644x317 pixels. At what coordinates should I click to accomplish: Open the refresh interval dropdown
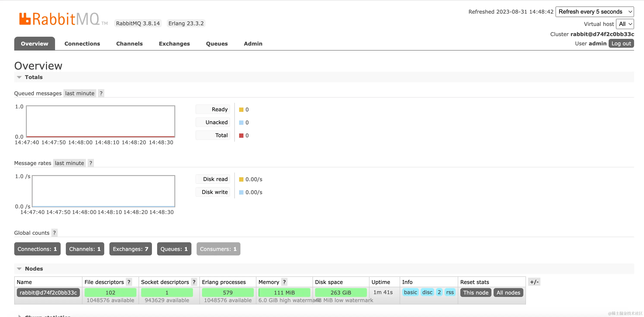[595, 12]
